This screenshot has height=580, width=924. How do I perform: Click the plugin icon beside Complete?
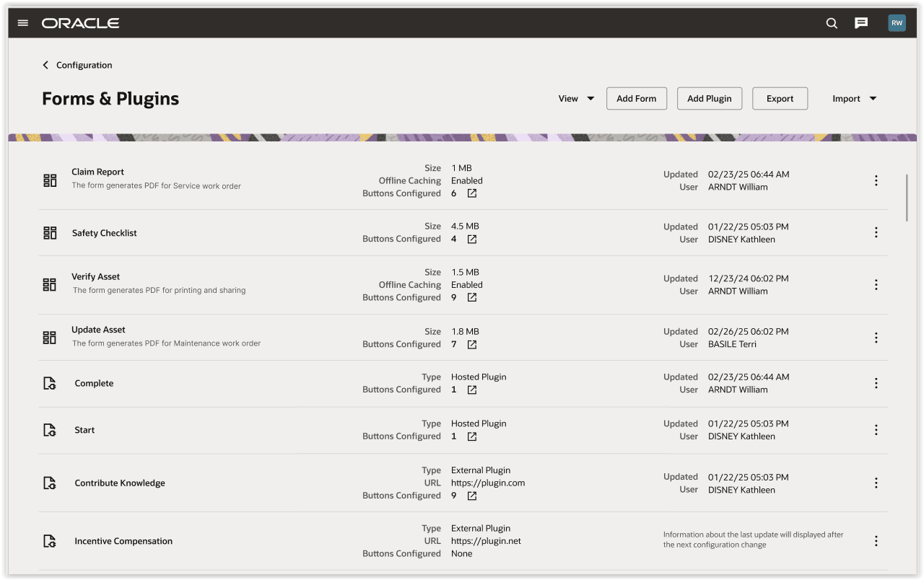point(49,382)
